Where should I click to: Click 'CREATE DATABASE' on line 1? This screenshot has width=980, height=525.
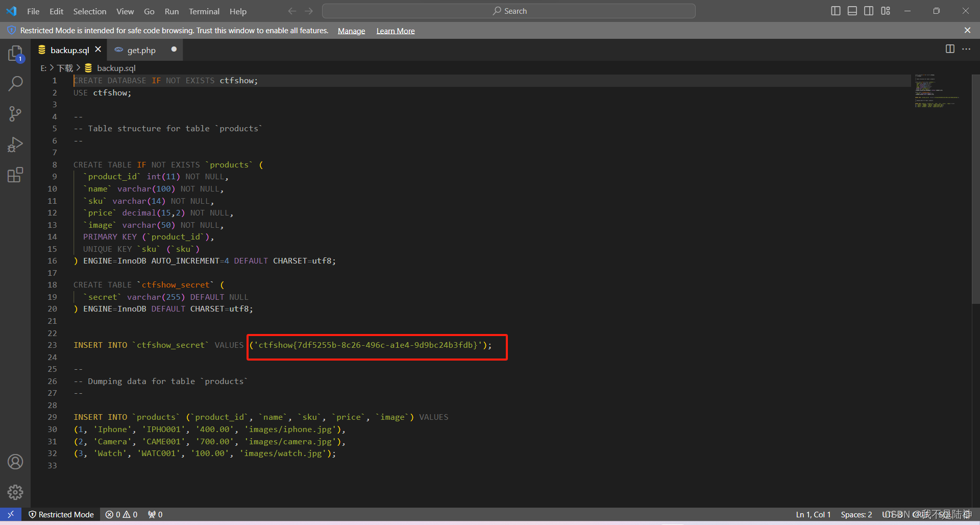(110, 81)
